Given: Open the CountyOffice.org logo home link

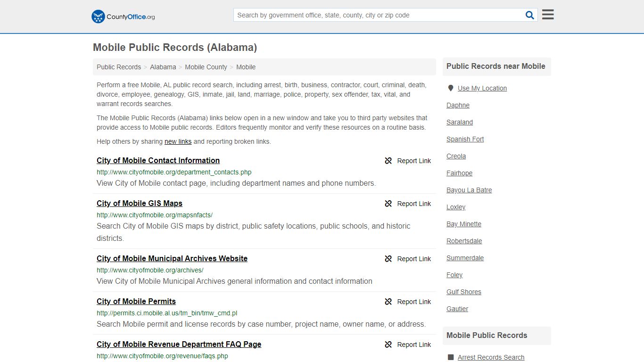Looking at the screenshot, I should tap(123, 16).
